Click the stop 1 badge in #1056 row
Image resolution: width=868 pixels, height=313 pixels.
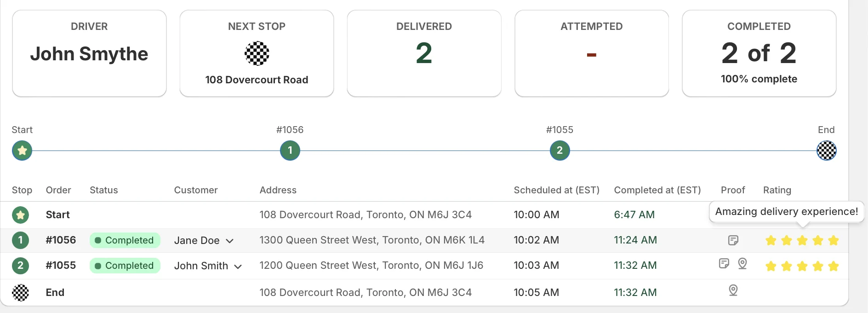(x=20, y=240)
